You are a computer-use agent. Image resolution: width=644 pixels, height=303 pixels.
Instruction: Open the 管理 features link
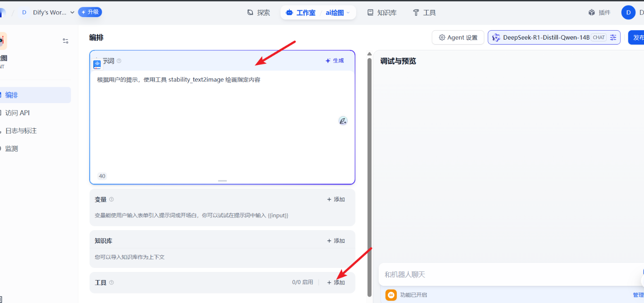[x=638, y=295]
